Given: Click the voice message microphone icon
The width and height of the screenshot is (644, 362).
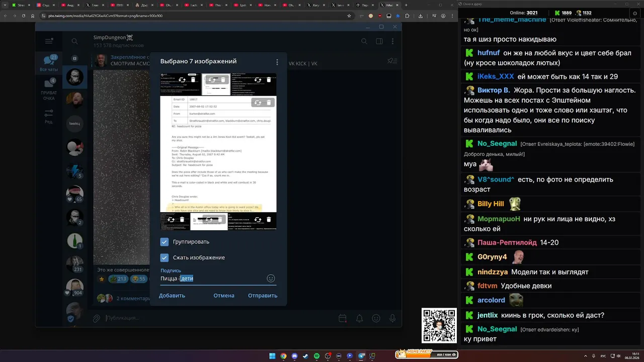Looking at the screenshot, I should click(x=392, y=318).
